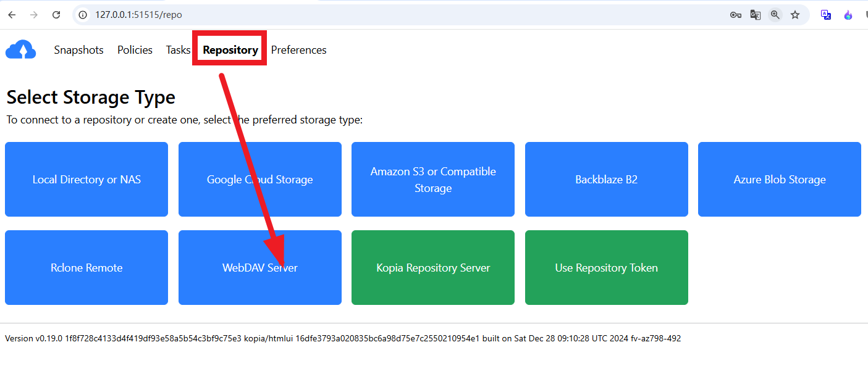Open the zoom magnifier icon
This screenshot has width=868, height=387.
click(x=775, y=15)
